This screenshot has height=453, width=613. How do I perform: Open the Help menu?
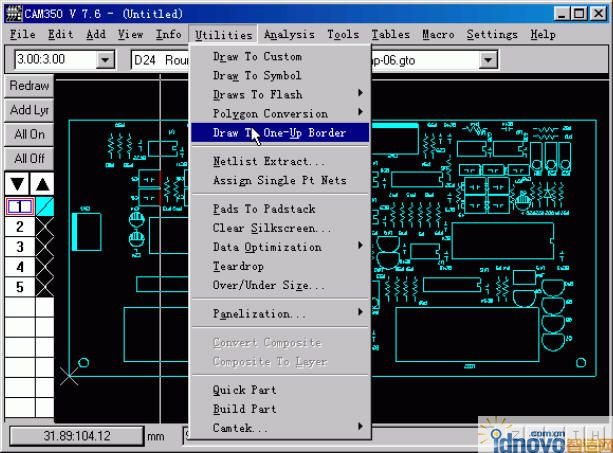[x=543, y=34]
